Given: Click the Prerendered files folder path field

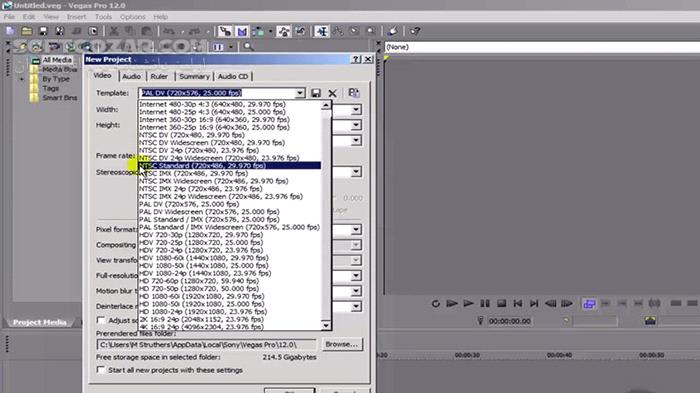Looking at the screenshot, I should pos(206,345).
